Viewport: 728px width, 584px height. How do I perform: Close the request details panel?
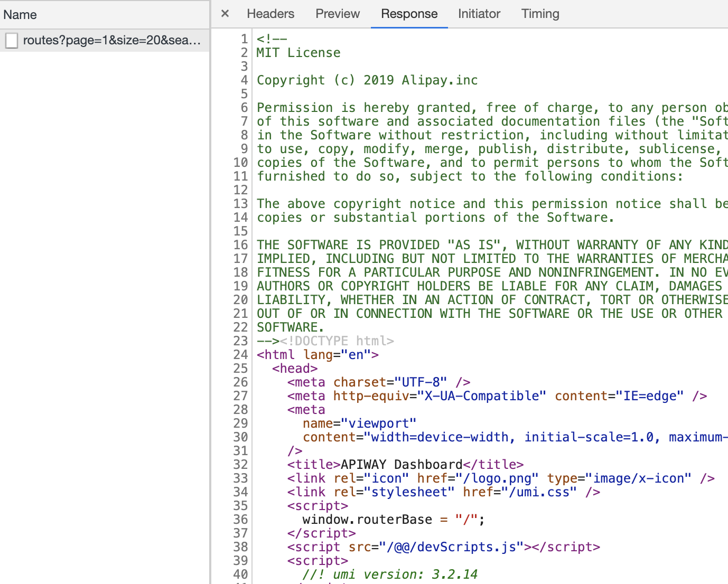point(225,14)
